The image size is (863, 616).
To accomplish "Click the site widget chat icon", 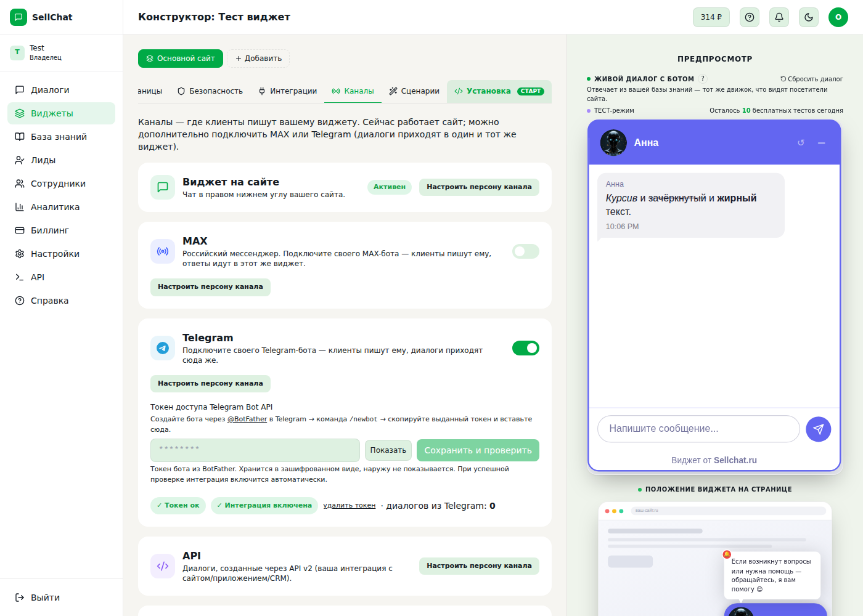I will [163, 187].
